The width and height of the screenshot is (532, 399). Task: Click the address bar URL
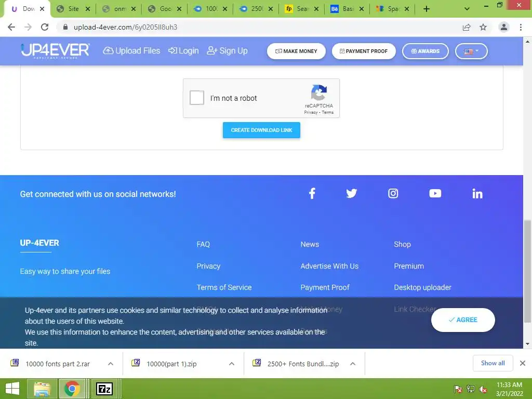[x=126, y=27]
